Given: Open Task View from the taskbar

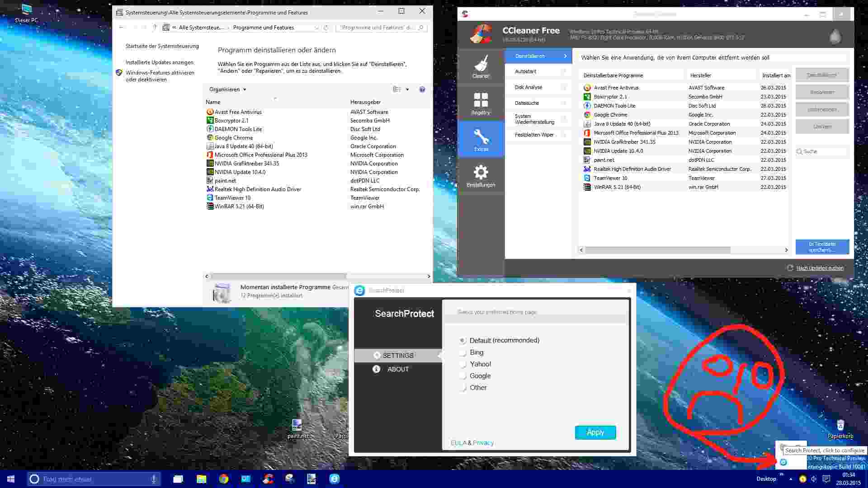Looking at the screenshot, I should 178,479.
